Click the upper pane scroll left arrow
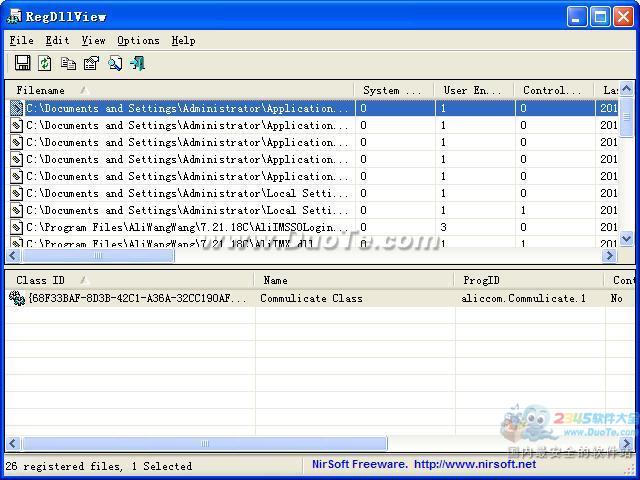The width and height of the screenshot is (640, 480). click(13, 256)
